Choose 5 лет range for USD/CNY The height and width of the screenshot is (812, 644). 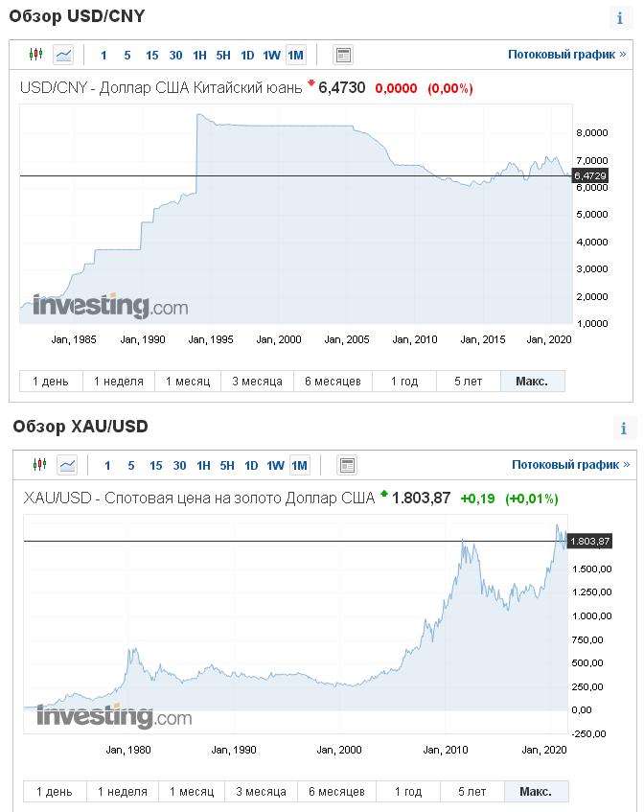469,382
